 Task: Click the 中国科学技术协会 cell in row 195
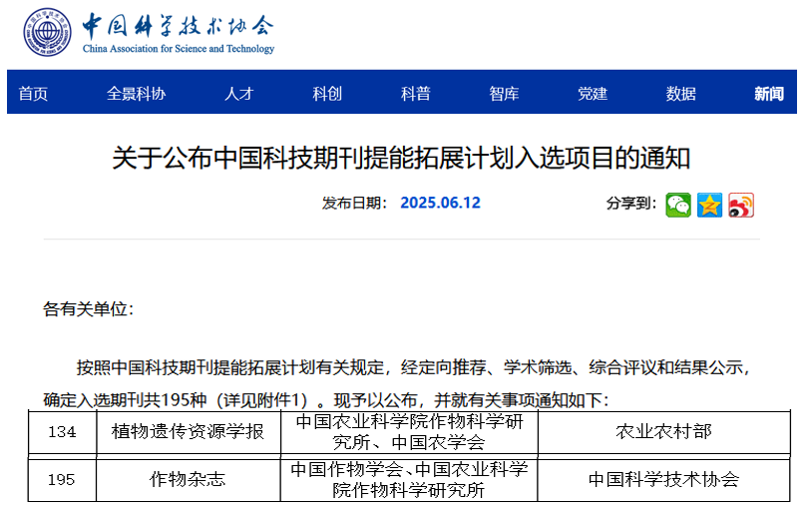coord(663,479)
